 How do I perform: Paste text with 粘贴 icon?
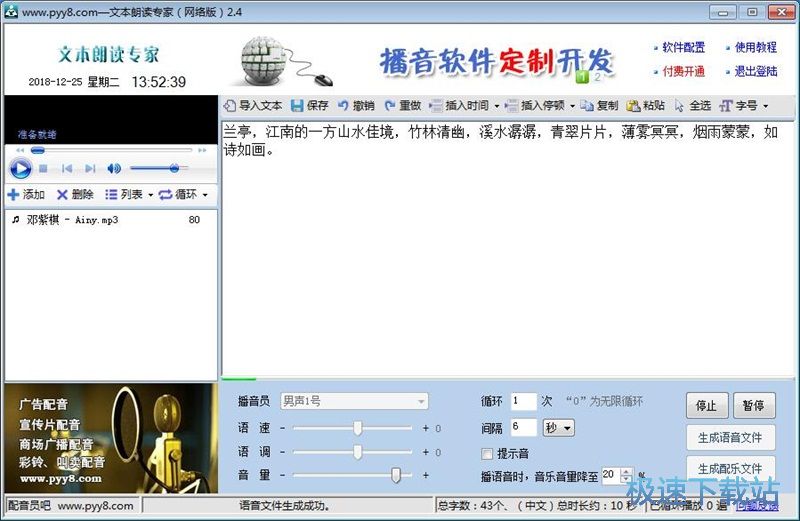coord(645,106)
